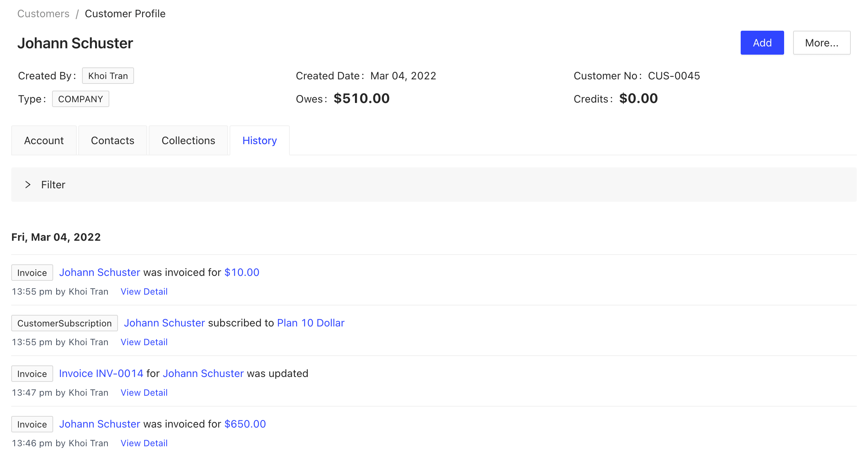Click the History tab
The image size is (868, 453).
(x=259, y=140)
